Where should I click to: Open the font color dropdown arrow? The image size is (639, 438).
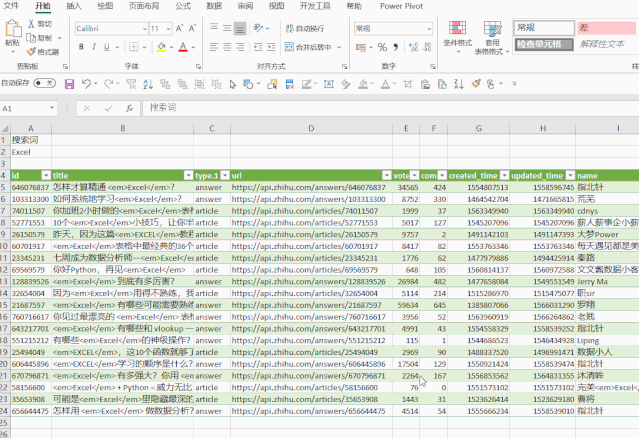tap(193, 47)
